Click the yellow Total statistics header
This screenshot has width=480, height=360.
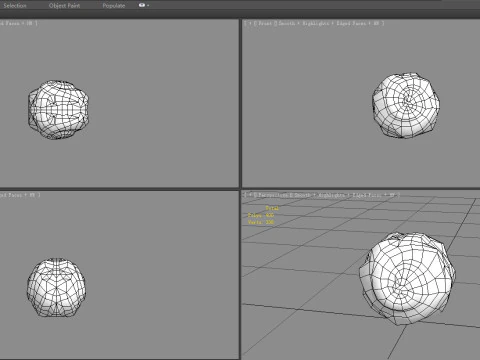coord(272,208)
